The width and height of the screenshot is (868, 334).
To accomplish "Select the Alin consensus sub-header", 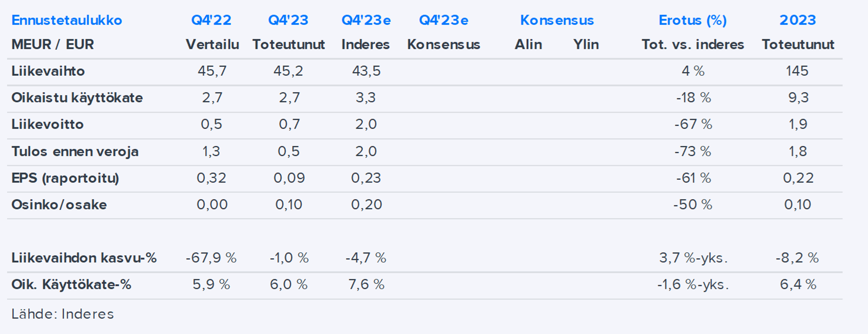I will [528, 45].
